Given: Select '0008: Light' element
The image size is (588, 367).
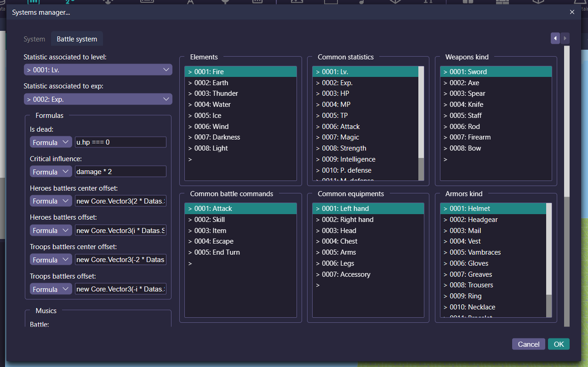Looking at the screenshot, I should (x=241, y=148).
